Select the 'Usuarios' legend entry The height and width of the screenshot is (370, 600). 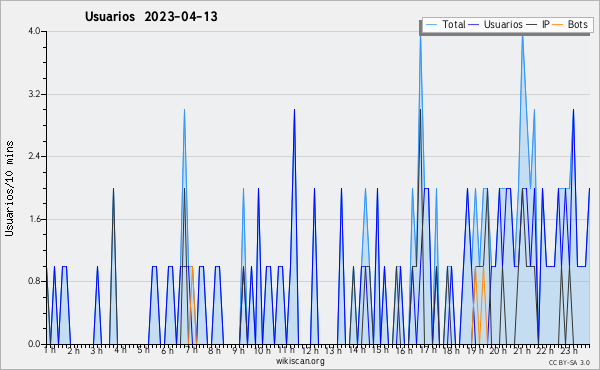[x=503, y=24]
